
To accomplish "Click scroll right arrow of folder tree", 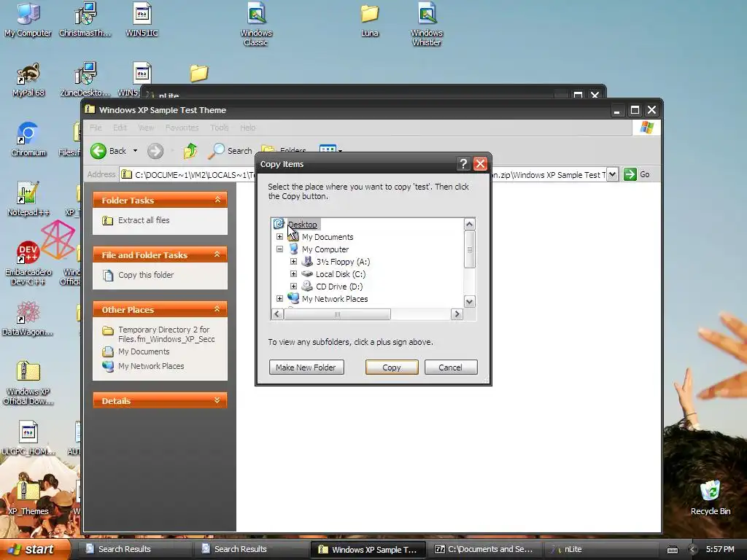I will [457, 314].
